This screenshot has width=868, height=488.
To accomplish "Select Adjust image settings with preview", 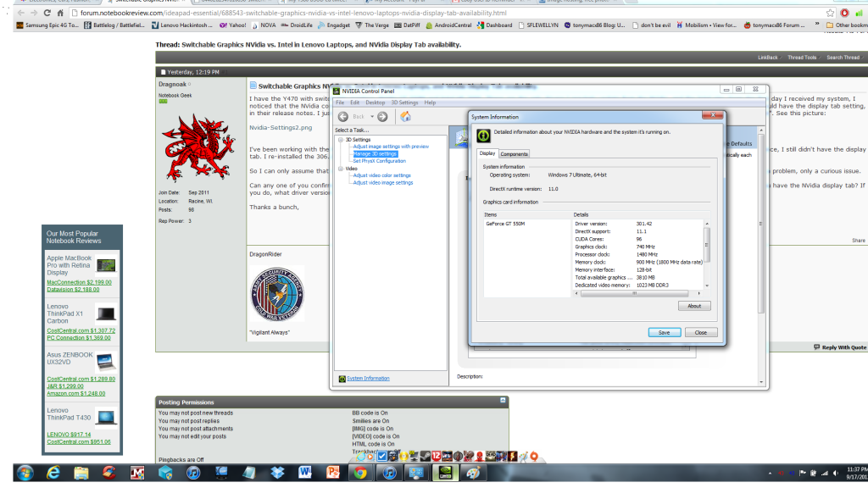I will 391,147.
